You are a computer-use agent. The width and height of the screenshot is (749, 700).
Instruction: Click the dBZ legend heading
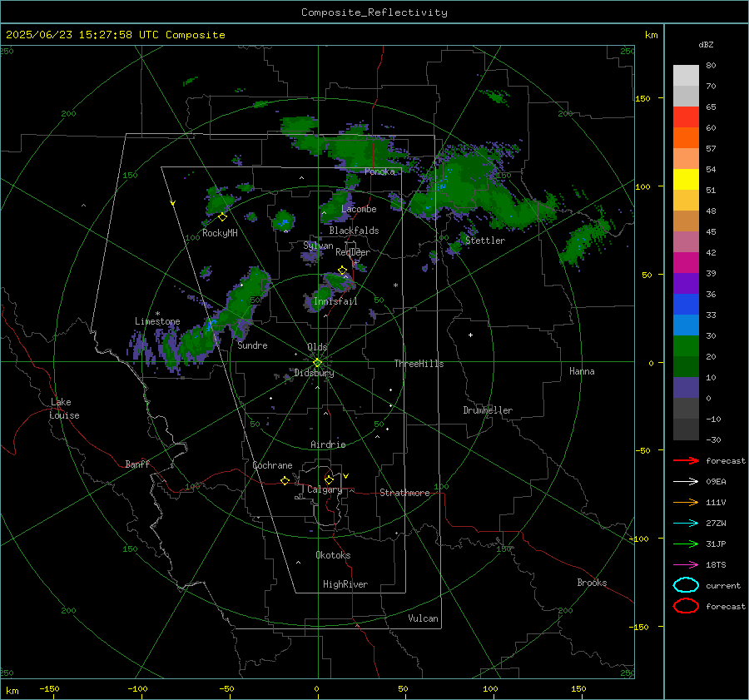(x=706, y=45)
